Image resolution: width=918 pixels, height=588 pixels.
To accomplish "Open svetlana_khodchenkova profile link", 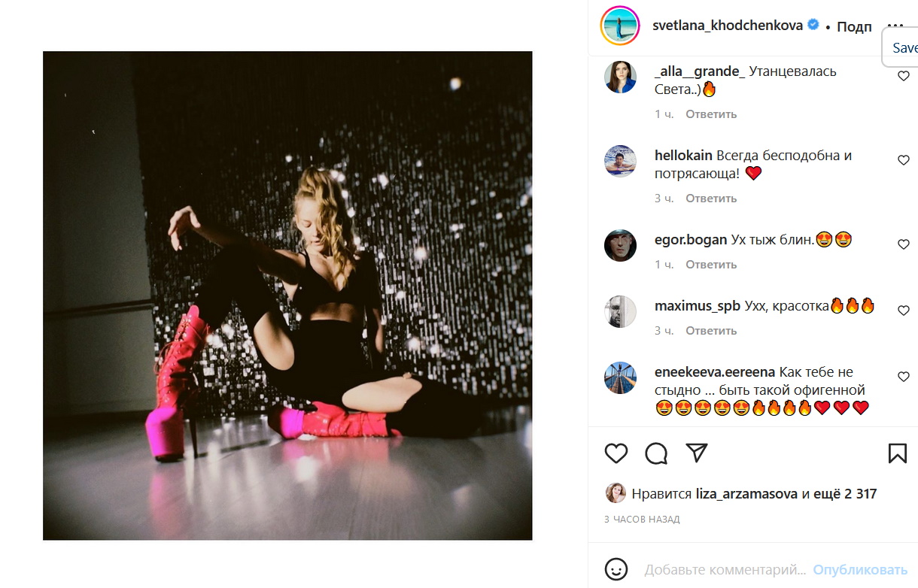I will point(728,26).
